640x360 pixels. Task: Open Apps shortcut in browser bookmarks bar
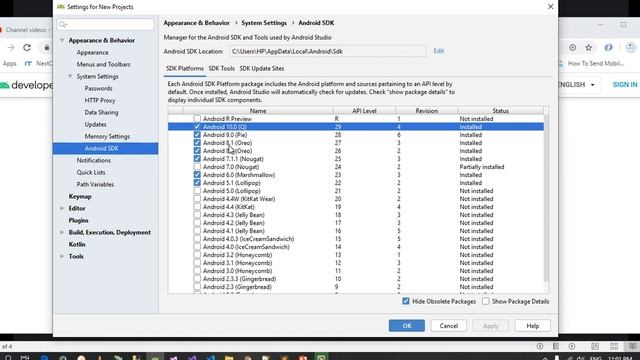9,63
